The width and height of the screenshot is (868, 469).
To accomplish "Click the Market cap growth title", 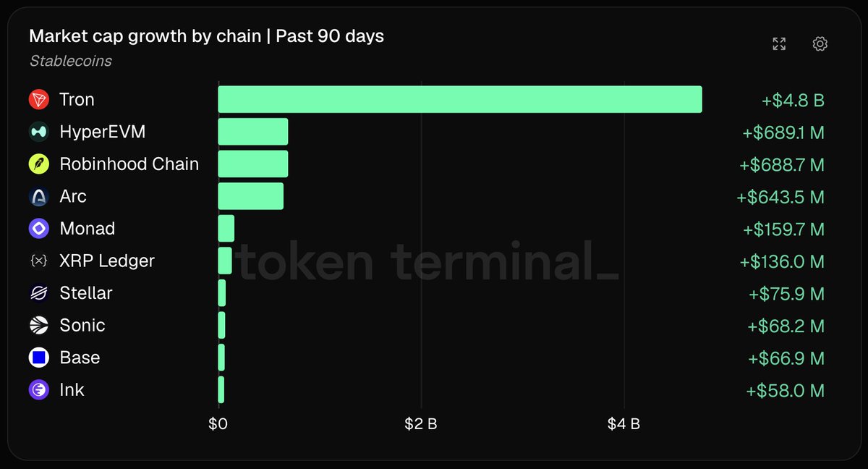I will coord(206,36).
